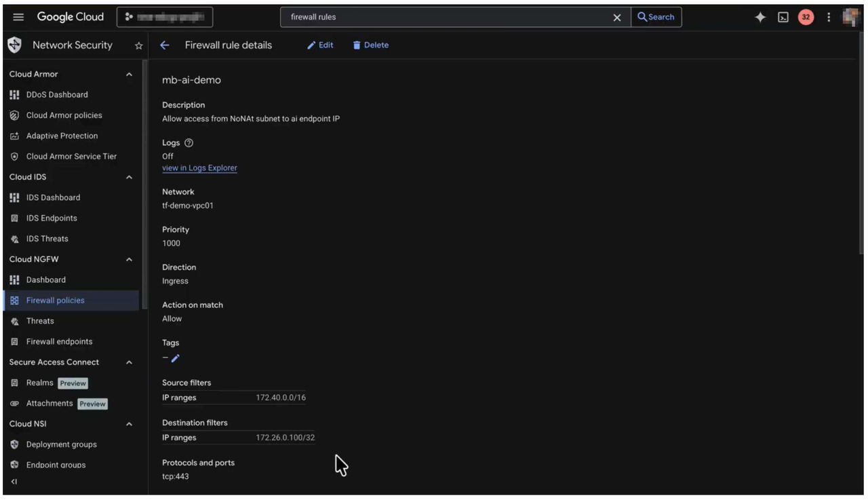The image size is (868, 500).
Task: Open notifications badge showing 32
Action: pos(806,18)
